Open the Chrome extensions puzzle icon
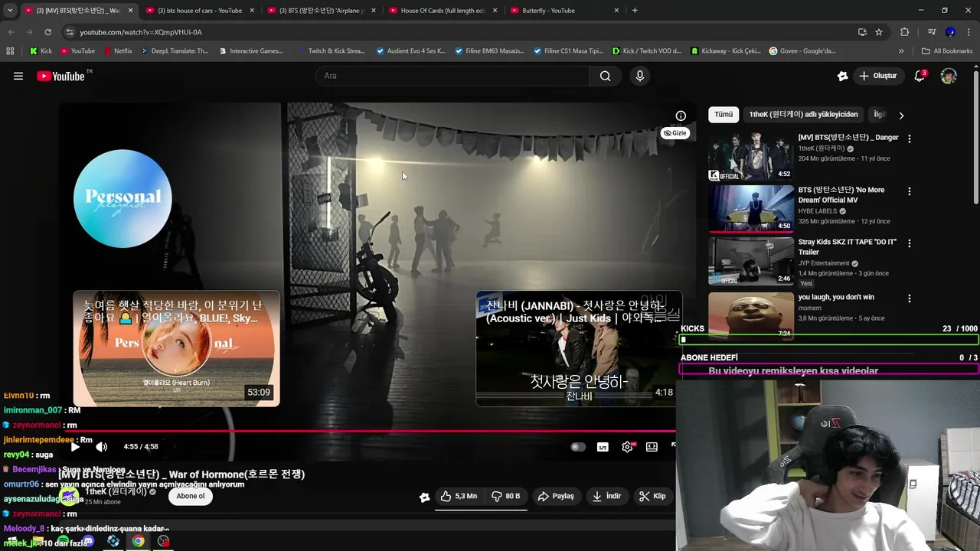The height and width of the screenshot is (551, 980). click(904, 32)
